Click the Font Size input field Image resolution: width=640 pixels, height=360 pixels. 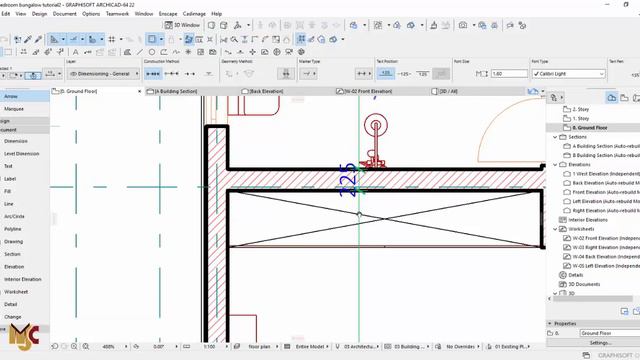[x=509, y=74]
